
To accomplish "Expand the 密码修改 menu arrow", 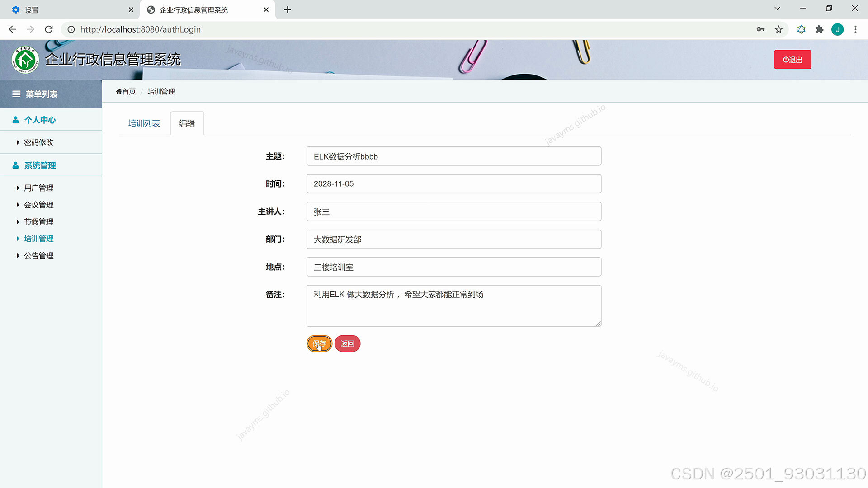I will coord(18,142).
